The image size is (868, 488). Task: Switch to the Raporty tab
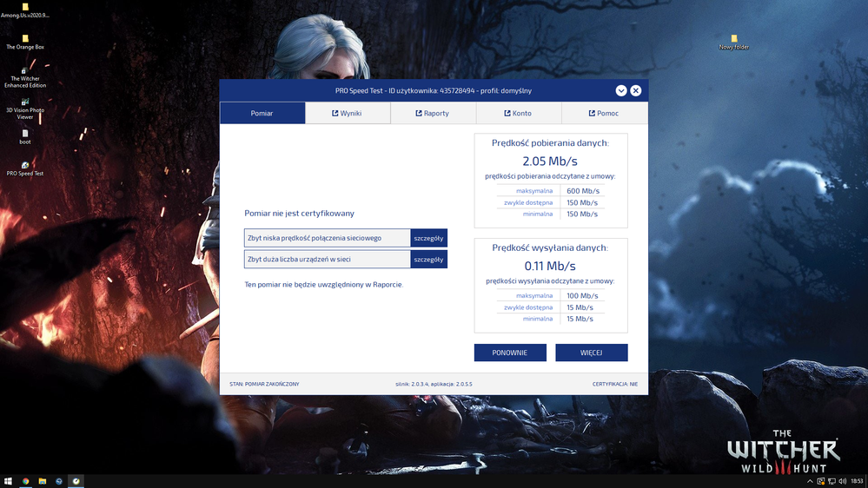coord(433,113)
